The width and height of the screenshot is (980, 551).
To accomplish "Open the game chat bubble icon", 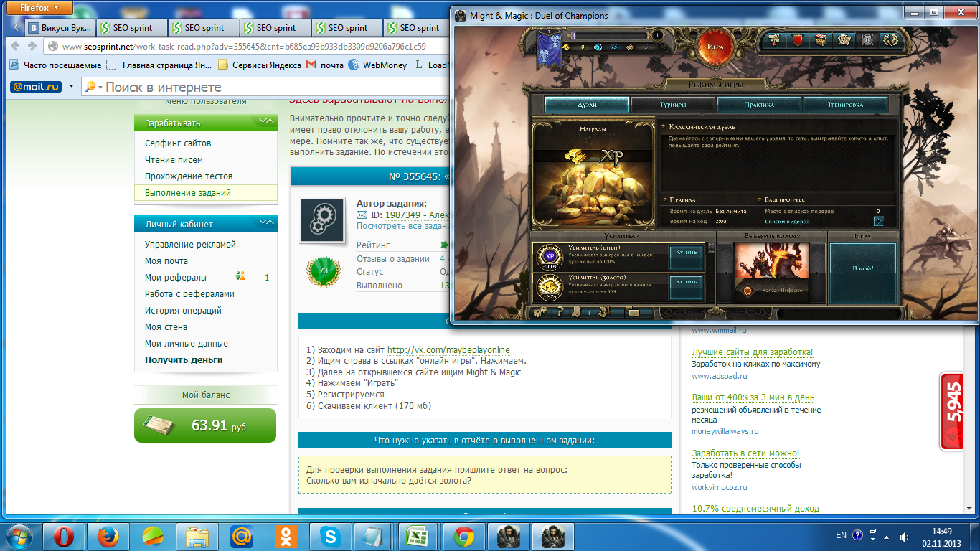I will point(633,312).
